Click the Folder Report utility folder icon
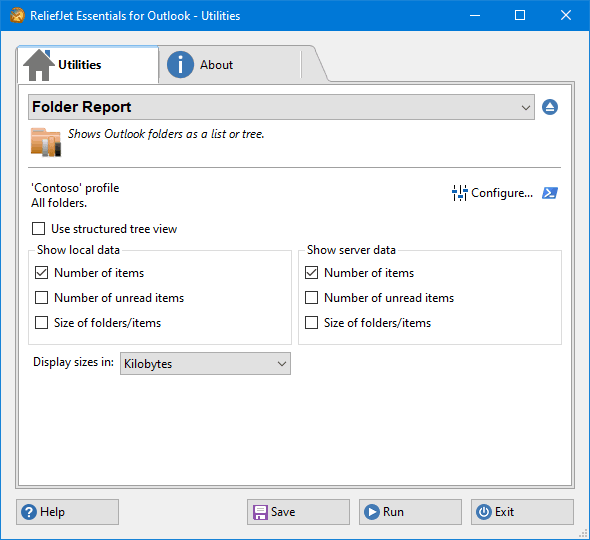Screen dimensions: 590x540 click(46, 142)
